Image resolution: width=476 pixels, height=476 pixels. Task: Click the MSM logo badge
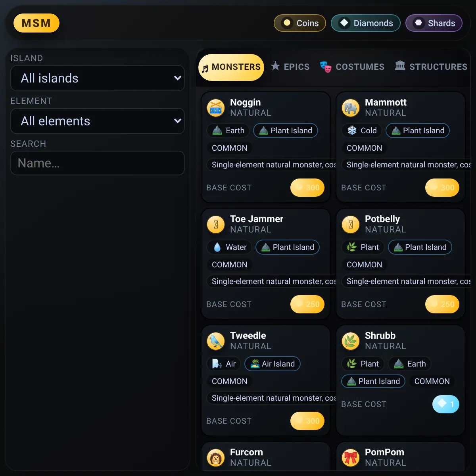[x=36, y=23]
